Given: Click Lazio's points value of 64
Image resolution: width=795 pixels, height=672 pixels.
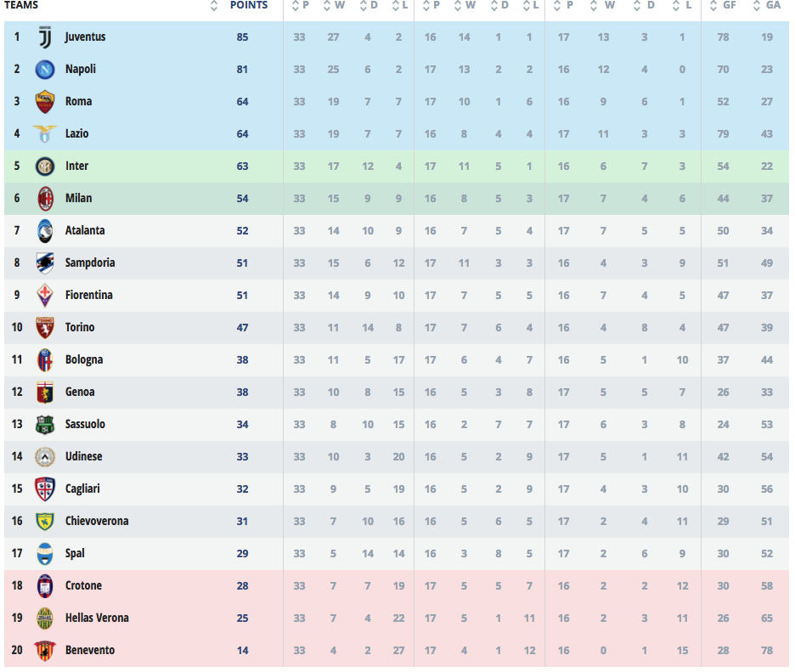Looking at the screenshot, I should [243, 134].
